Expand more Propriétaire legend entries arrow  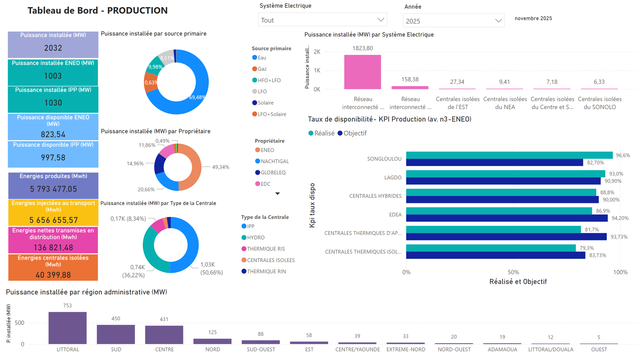[x=277, y=194]
